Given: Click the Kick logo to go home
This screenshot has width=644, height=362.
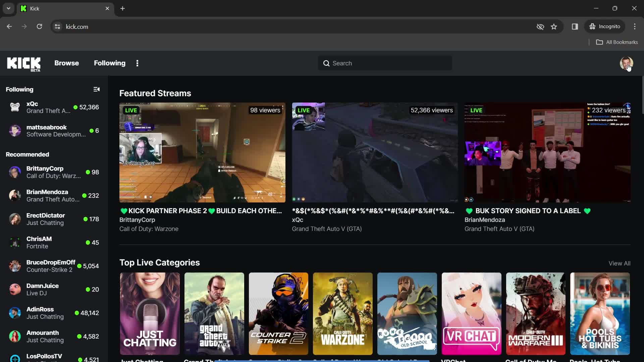Looking at the screenshot, I should (24, 63).
